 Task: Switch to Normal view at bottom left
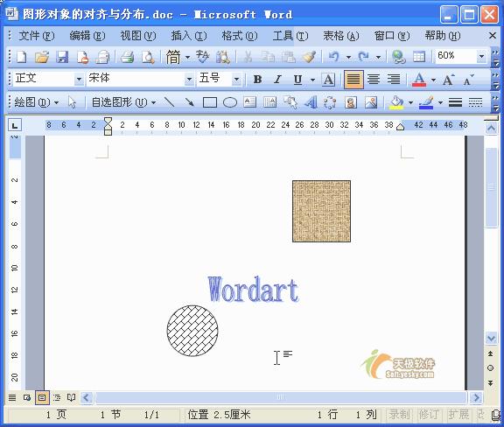(x=12, y=398)
